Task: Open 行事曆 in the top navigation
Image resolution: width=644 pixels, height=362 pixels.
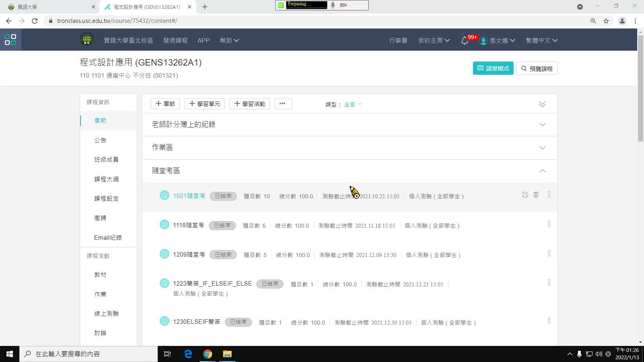Action: 398,41
